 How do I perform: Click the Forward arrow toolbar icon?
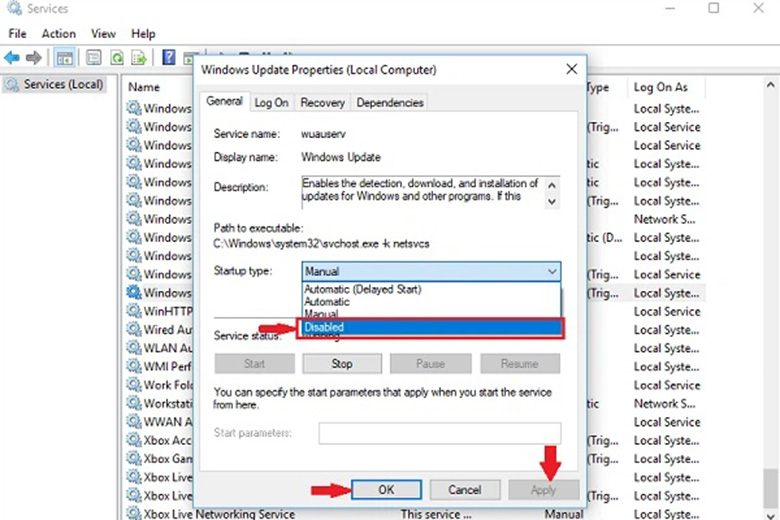[x=33, y=58]
